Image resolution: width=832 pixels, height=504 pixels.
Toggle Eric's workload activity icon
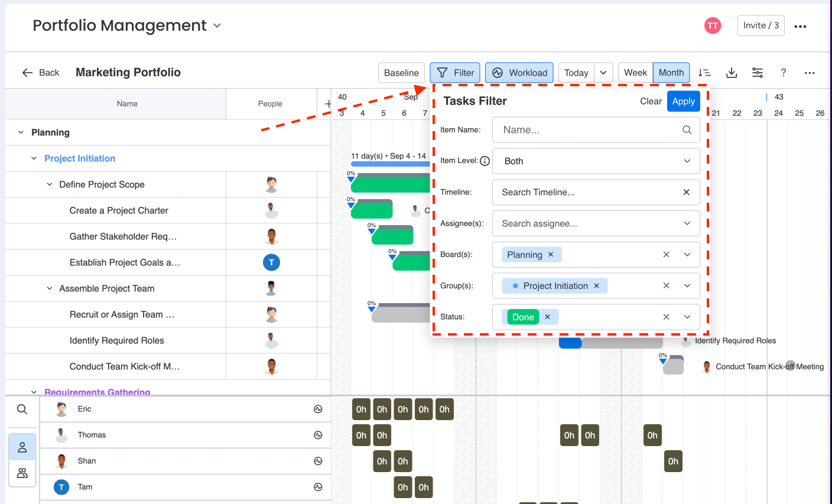(318, 409)
